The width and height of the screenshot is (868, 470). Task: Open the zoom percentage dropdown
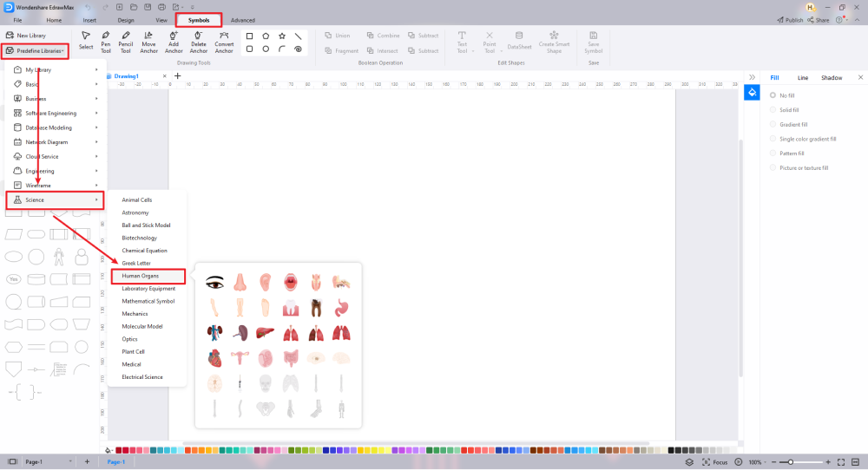pyautogui.click(x=758, y=461)
